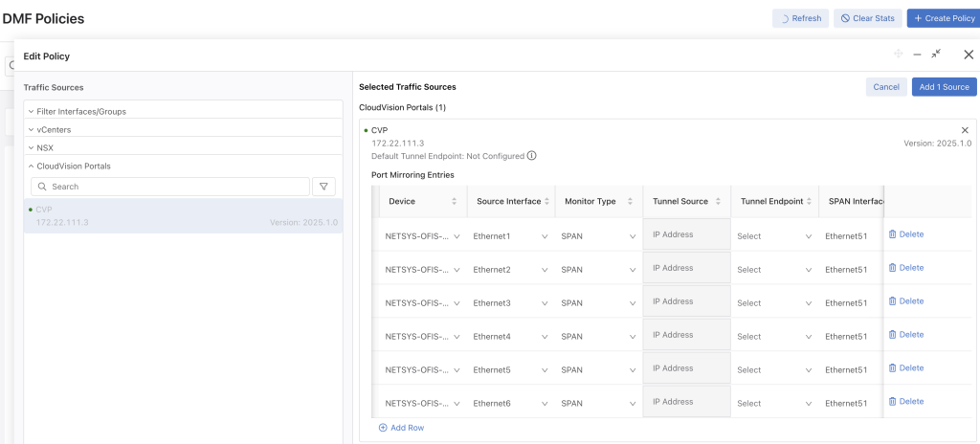The width and height of the screenshot is (980, 444).
Task: Click the filter funnel icon beside Search
Action: click(x=323, y=187)
